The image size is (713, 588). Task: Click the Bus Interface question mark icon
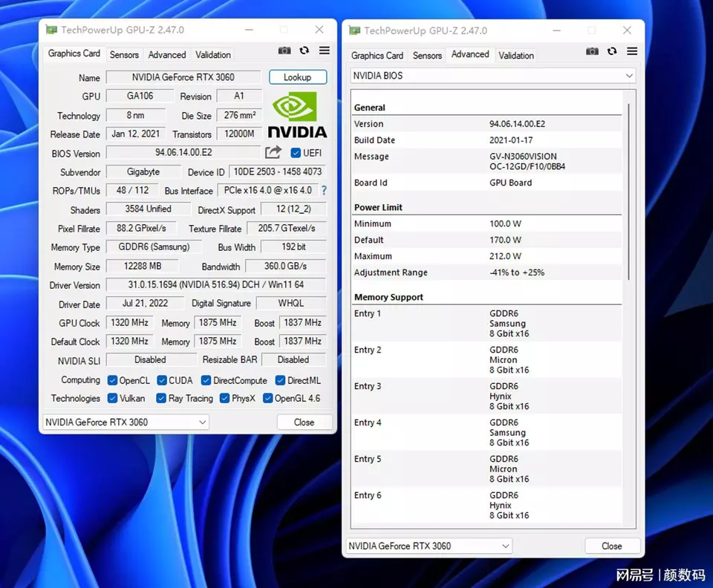(324, 190)
